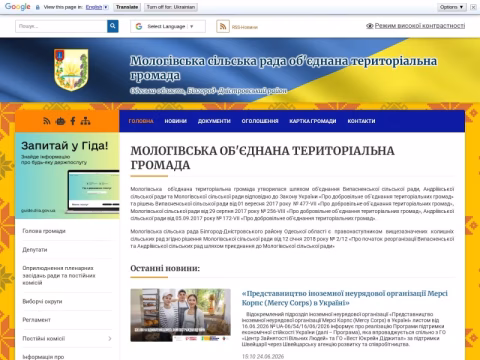Open the Оголошення menu item

[x=260, y=121]
